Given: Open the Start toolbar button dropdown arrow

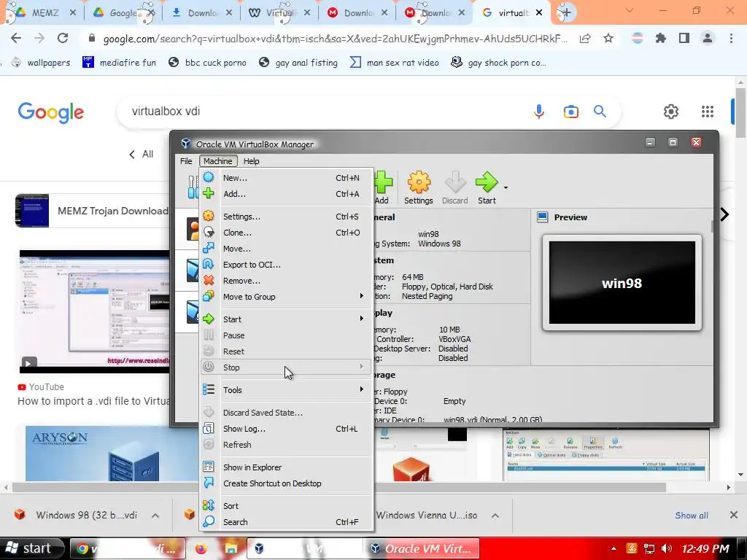Looking at the screenshot, I should [x=506, y=187].
